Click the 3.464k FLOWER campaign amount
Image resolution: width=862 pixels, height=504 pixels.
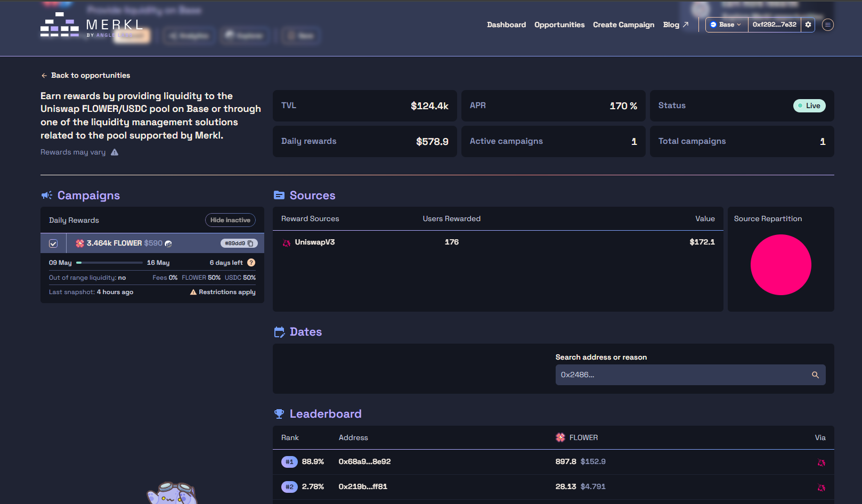pyautogui.click(x=114, y=243)
